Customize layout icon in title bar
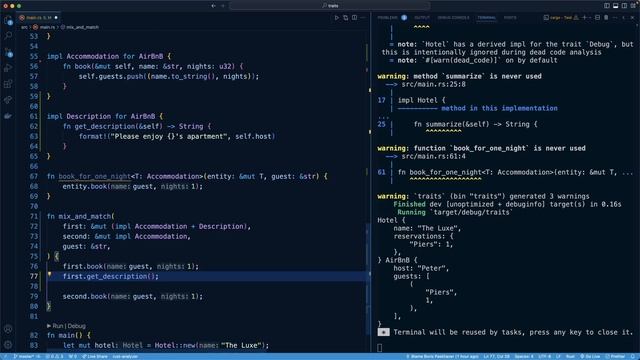Image resolution: width=640 pixels, height=360 pixels. pos(633,6)
